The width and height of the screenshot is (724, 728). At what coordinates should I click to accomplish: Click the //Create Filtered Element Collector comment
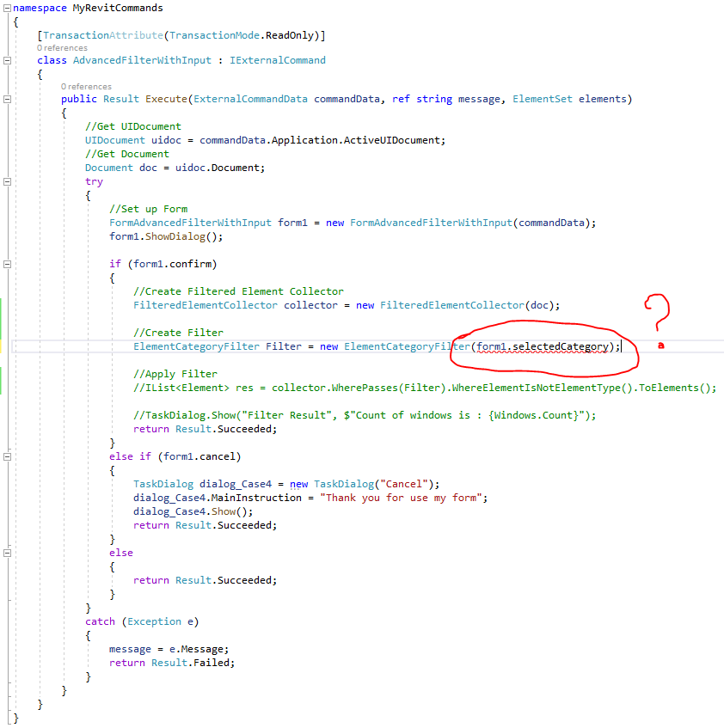[238, 291]
